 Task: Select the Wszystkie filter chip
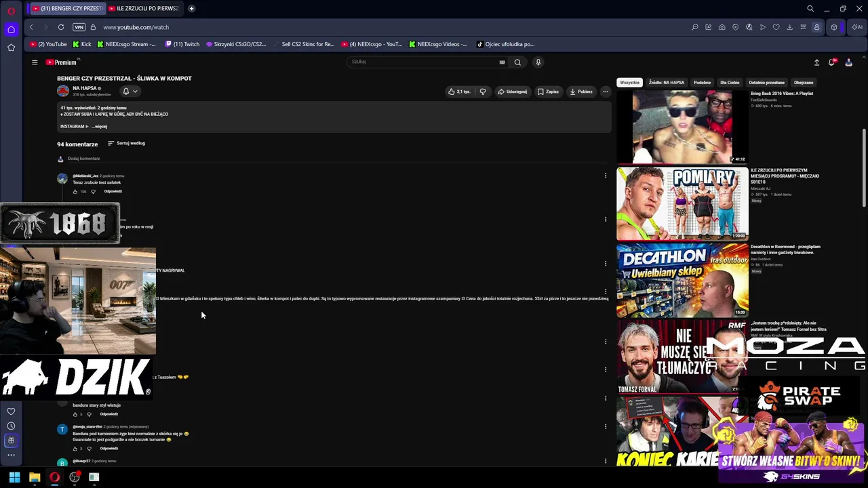click(629, 83)
